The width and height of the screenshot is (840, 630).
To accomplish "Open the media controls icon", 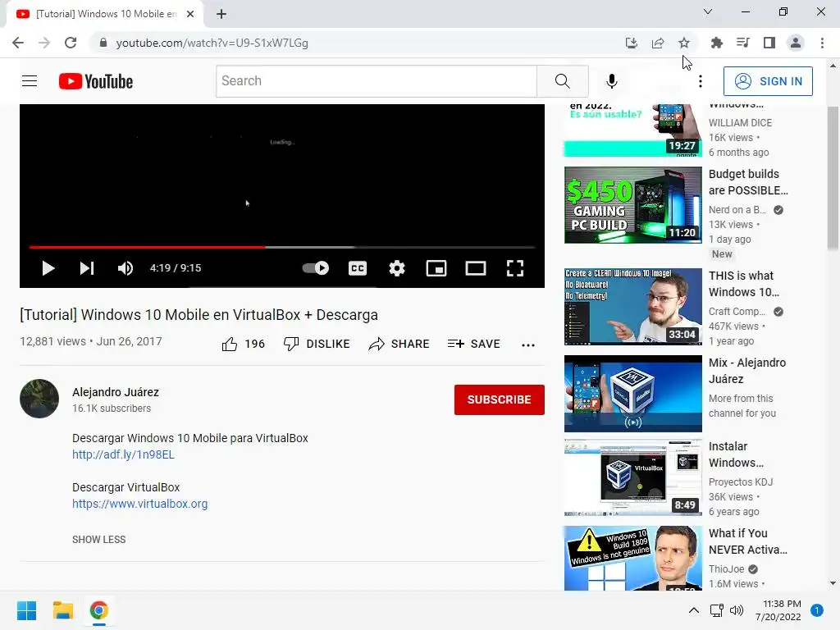I will pyautogui.click(x=742, y=43).
